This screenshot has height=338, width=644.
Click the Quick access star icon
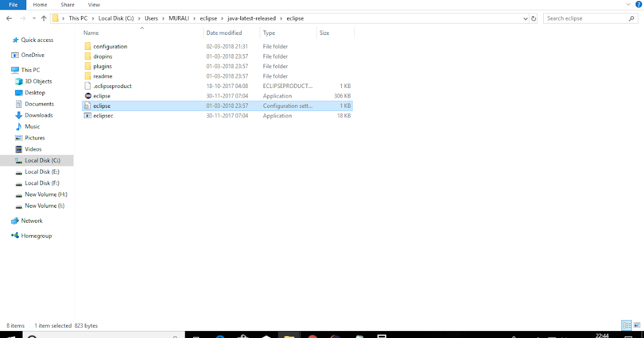coord(16,40)
